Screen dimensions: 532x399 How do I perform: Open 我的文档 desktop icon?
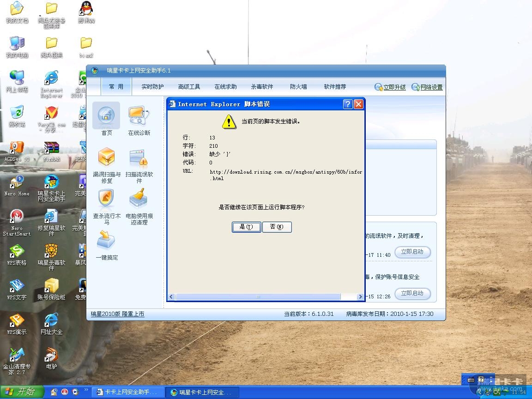pos(17,12)
